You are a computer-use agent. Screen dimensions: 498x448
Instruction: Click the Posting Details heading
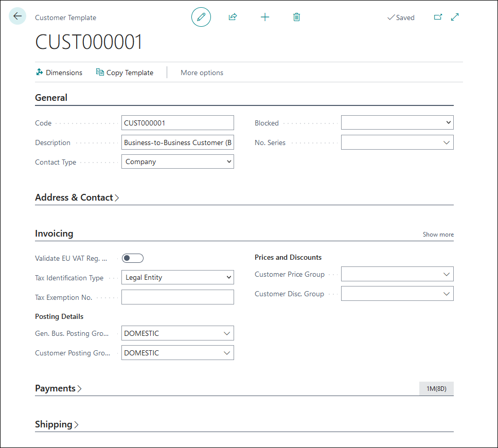[59, 316]
